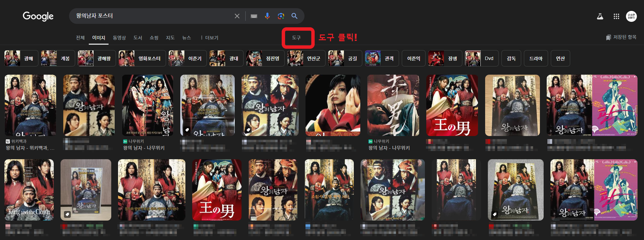Select the 영화포스터 filter chip
This screenshot has width=644, height=240.
(142, 58)
